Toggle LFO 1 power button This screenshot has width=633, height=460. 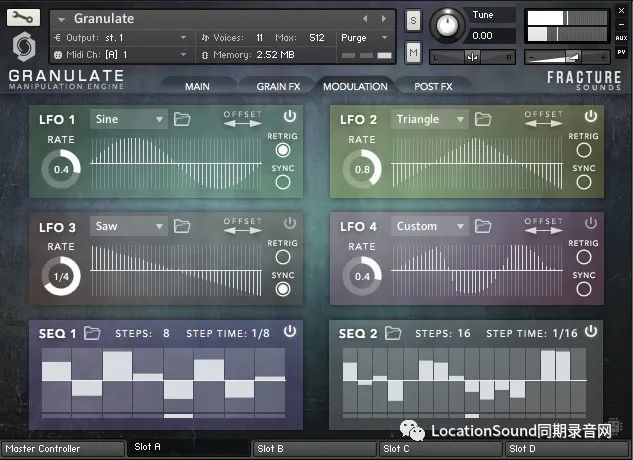coord(290,116)
